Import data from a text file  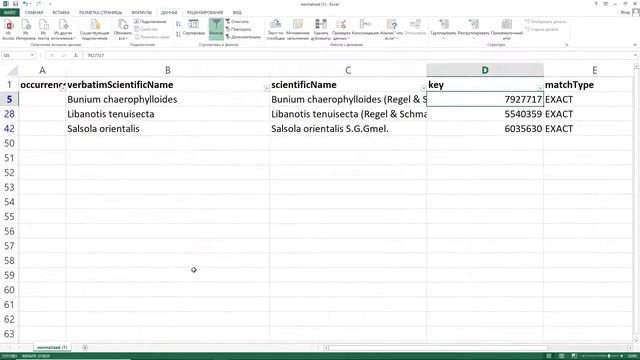(43, 30)
